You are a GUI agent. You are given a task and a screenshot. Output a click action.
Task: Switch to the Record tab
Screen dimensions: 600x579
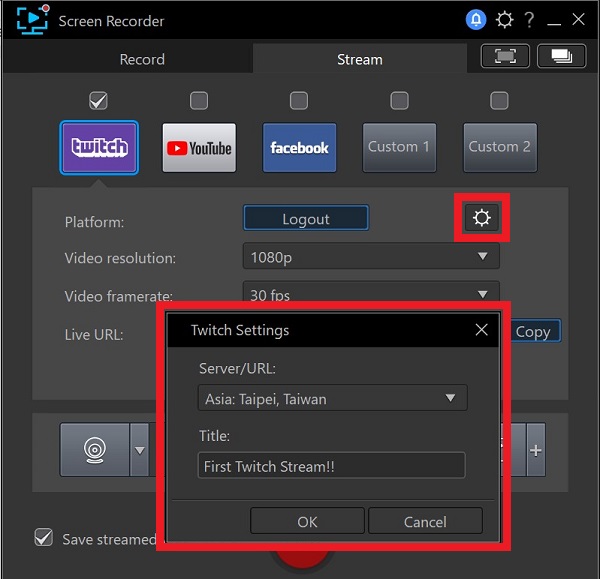tap(142, 60)
